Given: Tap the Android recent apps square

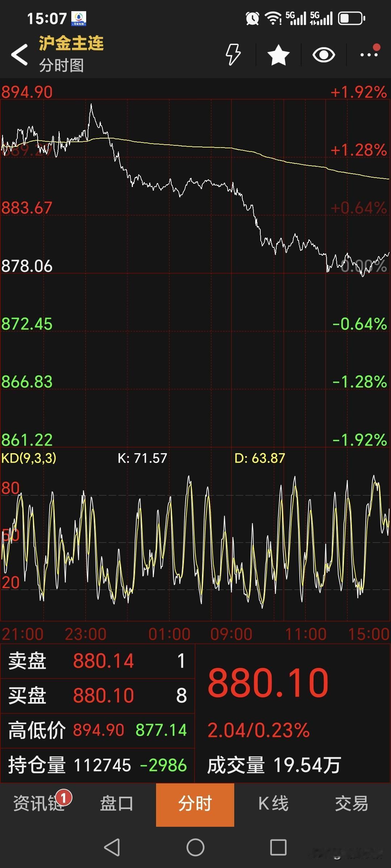Looking at the screenshot, I should [278, 847].
